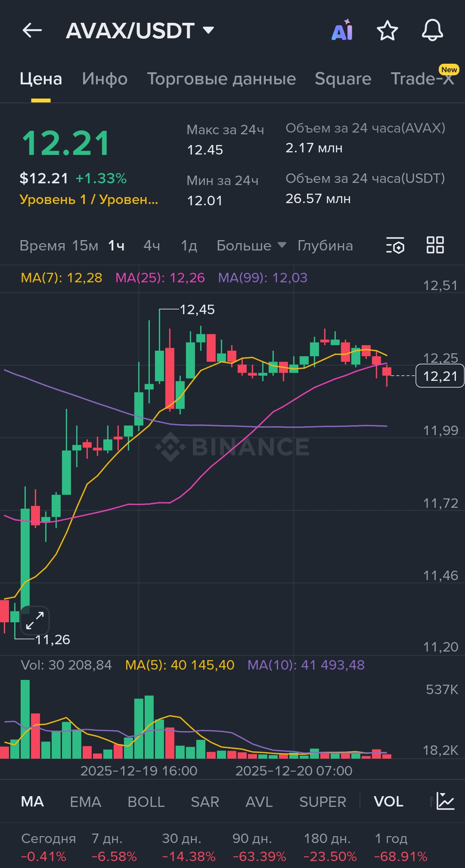Tap the 180 дн. -23.50% stat
Viewport: 465px width, 868px height.
coord(330,847)
